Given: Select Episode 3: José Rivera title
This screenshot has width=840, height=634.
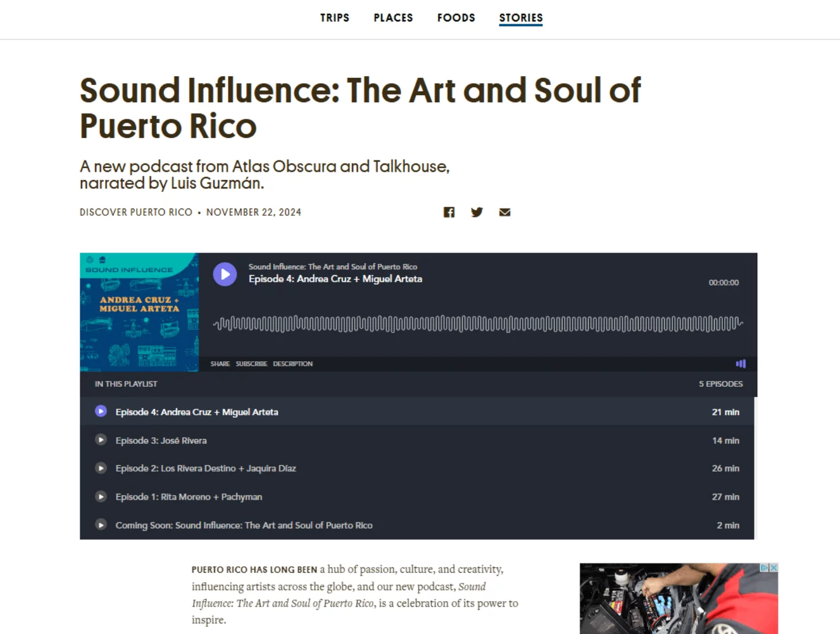Looking at the screenshot, I should point(161,440).
